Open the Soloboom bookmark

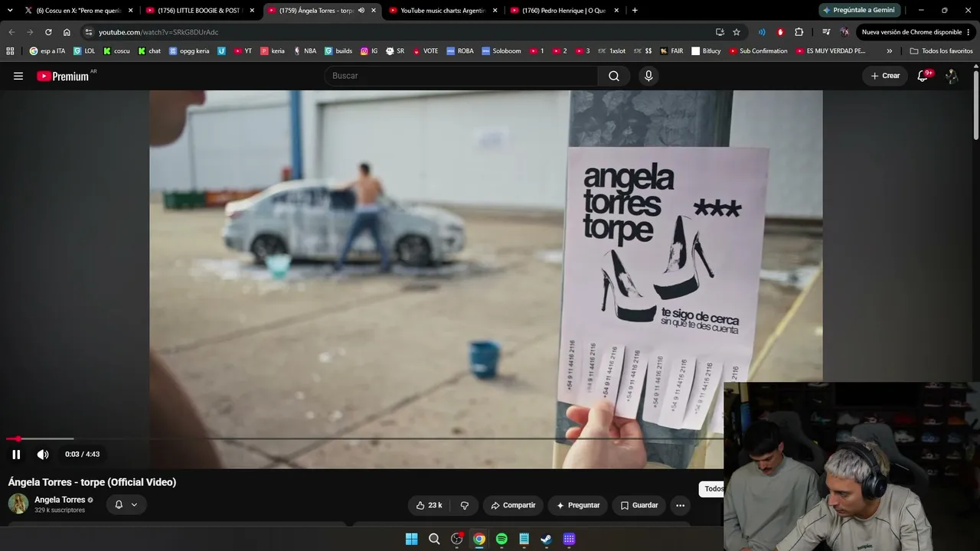(x=501, y=51)
